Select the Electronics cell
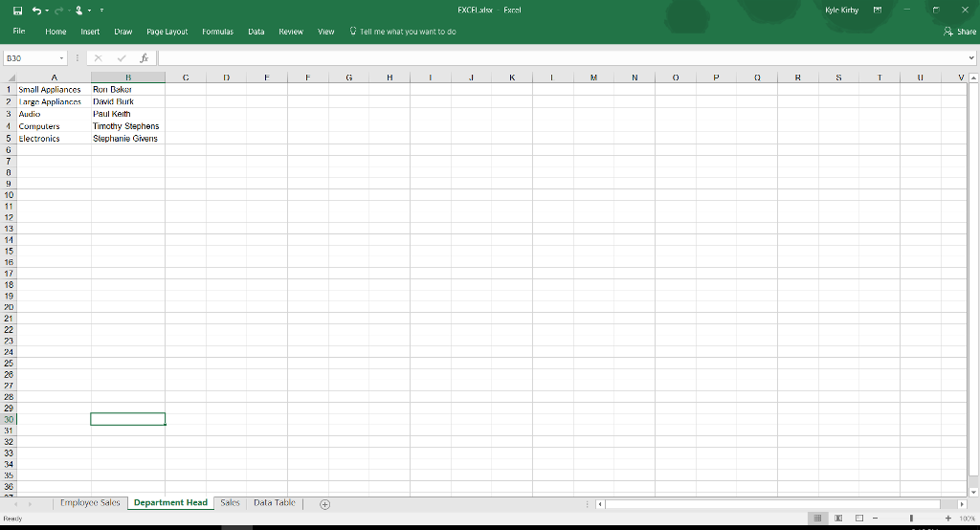The height and width of the screenshot is (530, 980). [x=54, y=139]
